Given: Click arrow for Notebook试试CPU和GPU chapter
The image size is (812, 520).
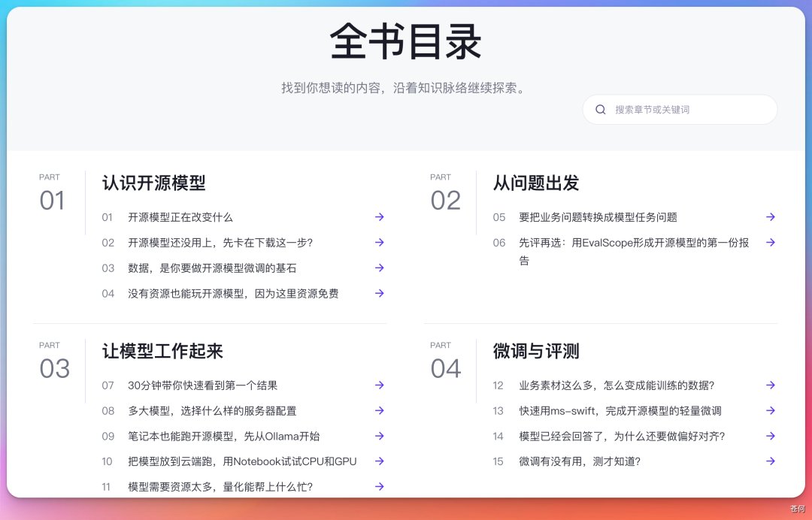Looking at the screenshot, I should [380, 461].
